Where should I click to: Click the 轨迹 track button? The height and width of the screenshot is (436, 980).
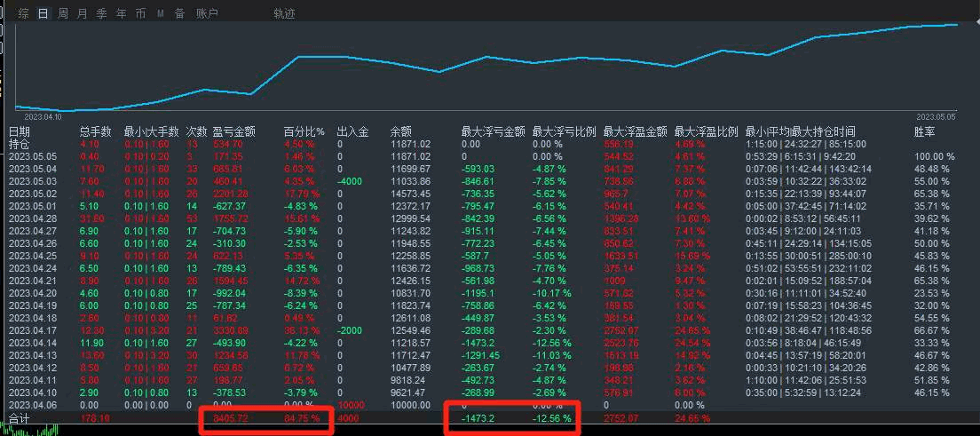(285, 13)
